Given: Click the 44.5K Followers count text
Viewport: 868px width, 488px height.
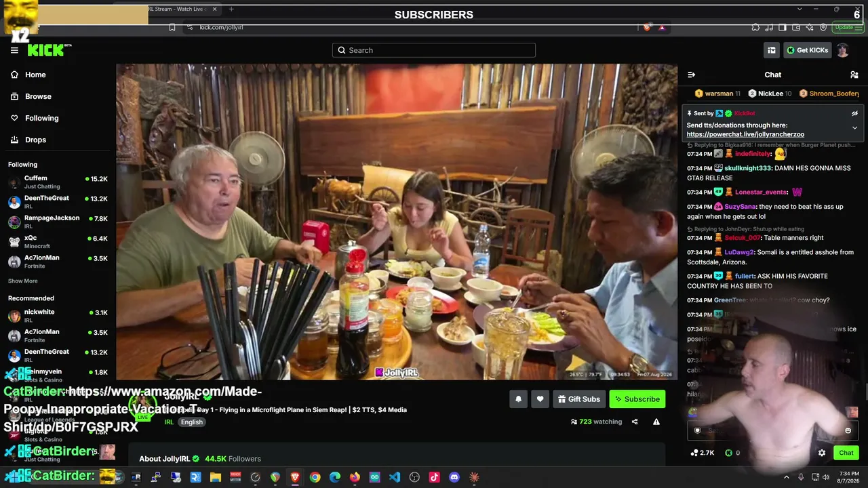Looking at the screenshot, I should pyautogui.click(x=233, y=459).
